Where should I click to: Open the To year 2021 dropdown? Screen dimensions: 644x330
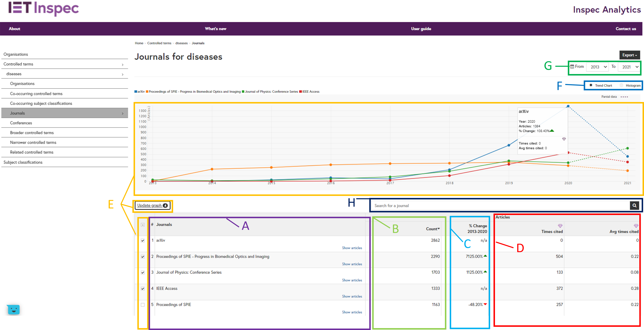(x=630, y=67)
